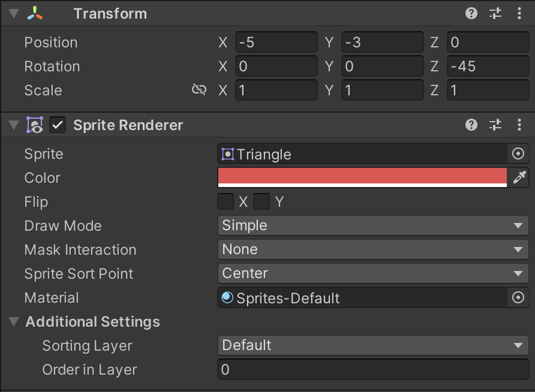Open Sprite Renderer presets icon
The image size is (535, 392).
pyautogui.click(x=495, y=125)
